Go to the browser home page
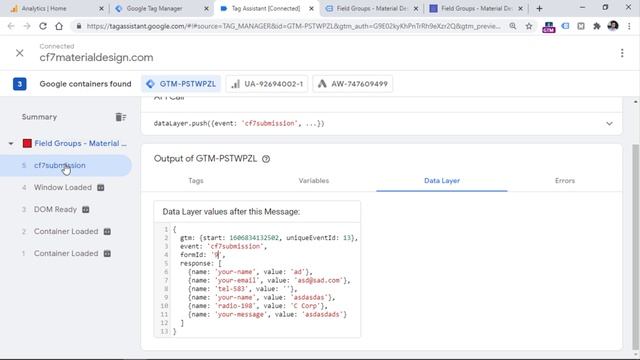Viewport: 640px width, 360px height. pos(59,26)
